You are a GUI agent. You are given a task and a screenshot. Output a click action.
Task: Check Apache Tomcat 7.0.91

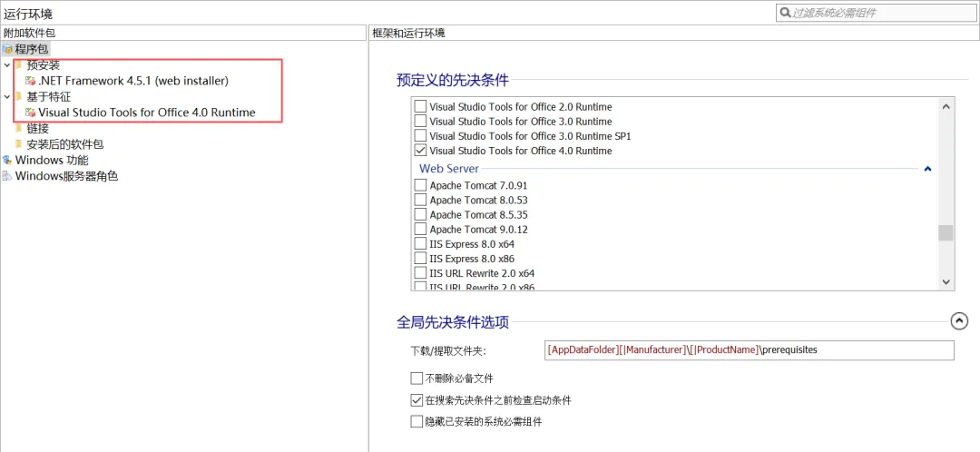pos(421,185)
